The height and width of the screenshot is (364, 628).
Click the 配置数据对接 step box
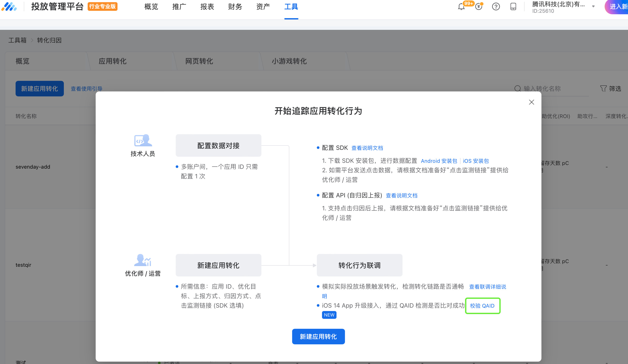[218, 146]
